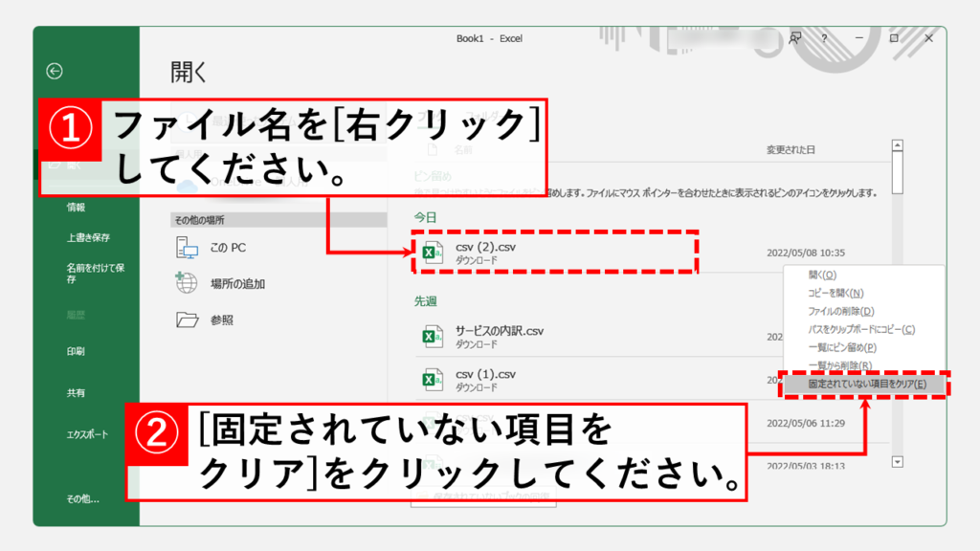The image size is (980, 551).
Task: Click the csv (2).csv Excel file icon
Action: click(433, 253)
